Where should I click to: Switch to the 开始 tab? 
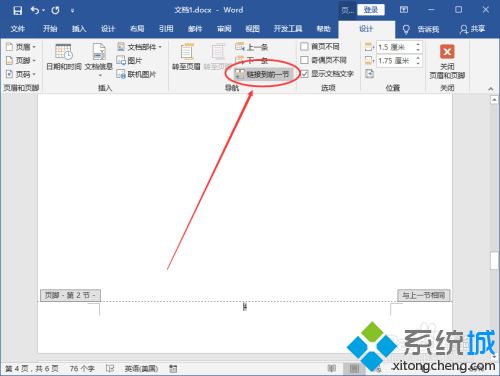[50, 29]
